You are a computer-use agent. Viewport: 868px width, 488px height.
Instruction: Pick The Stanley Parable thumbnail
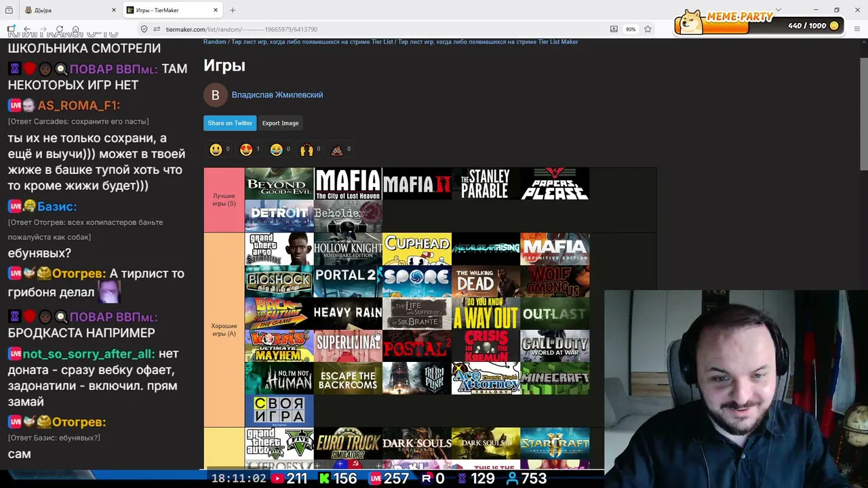[x=486, y=184]
